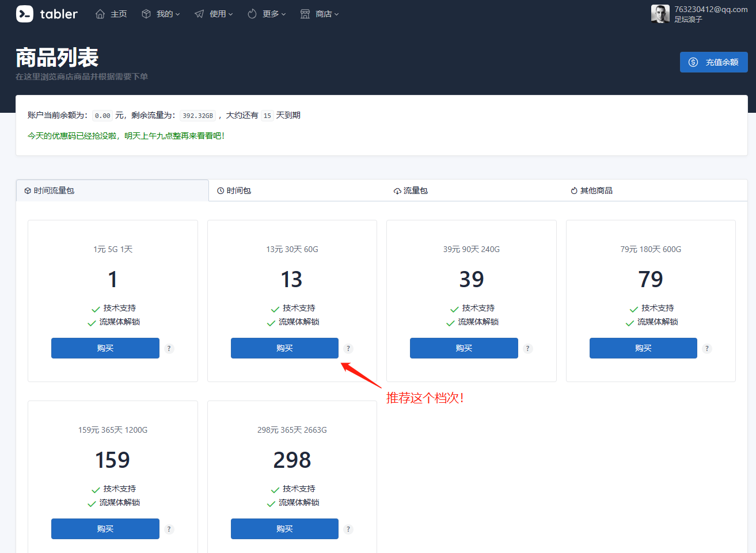Click the tabler logo icon

pyautogui.click(x=25, y=14)
